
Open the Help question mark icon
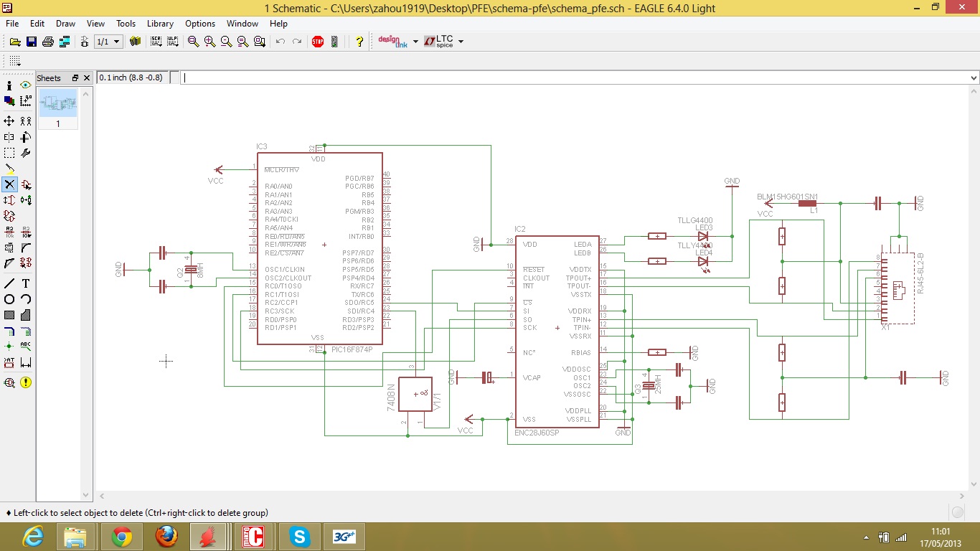359,42
